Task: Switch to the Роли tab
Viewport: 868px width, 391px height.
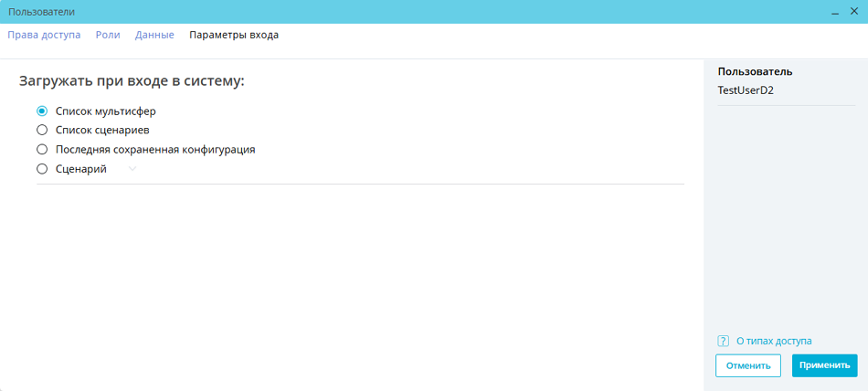Action: coord(108,35)
